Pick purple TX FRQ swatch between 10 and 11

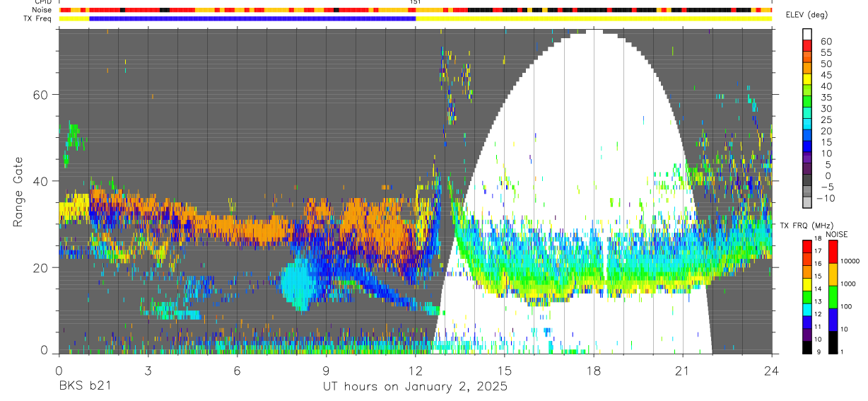point(807,335)
